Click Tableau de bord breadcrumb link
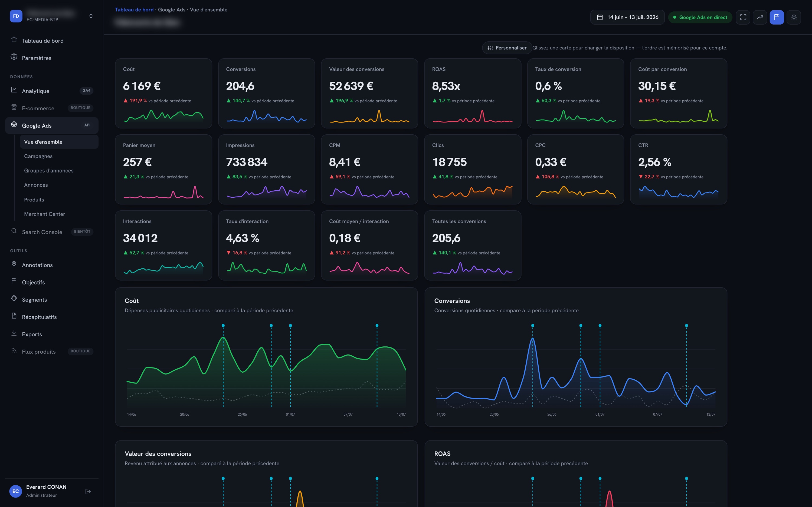 pos(134,10)
